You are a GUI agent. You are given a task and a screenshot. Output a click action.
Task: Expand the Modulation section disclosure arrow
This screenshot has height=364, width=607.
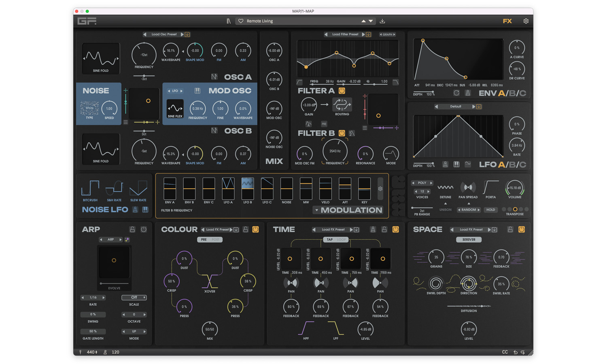click(316, 210)
